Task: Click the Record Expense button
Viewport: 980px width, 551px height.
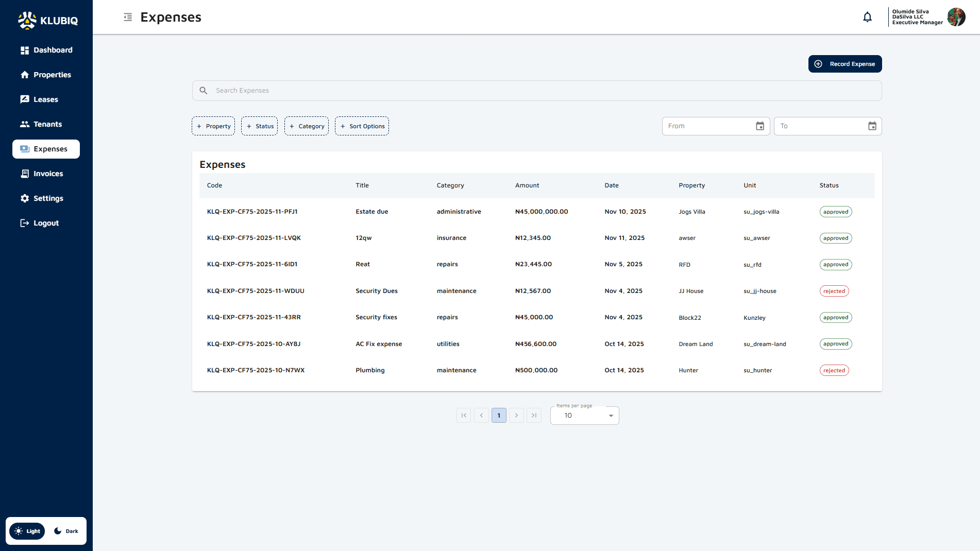Action: click(x=844, y=64)
